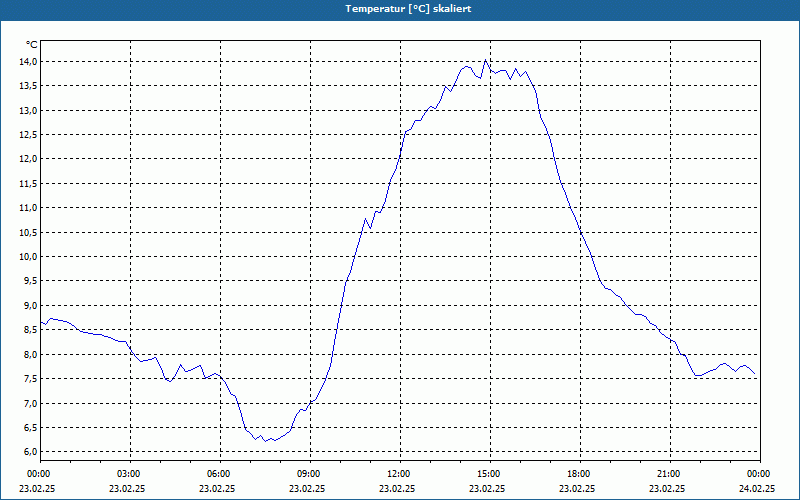The width and height of the screenshot is (800, 500).
Task: Click the temperature curve peak near 15:00
Action: tap(485, 60)
